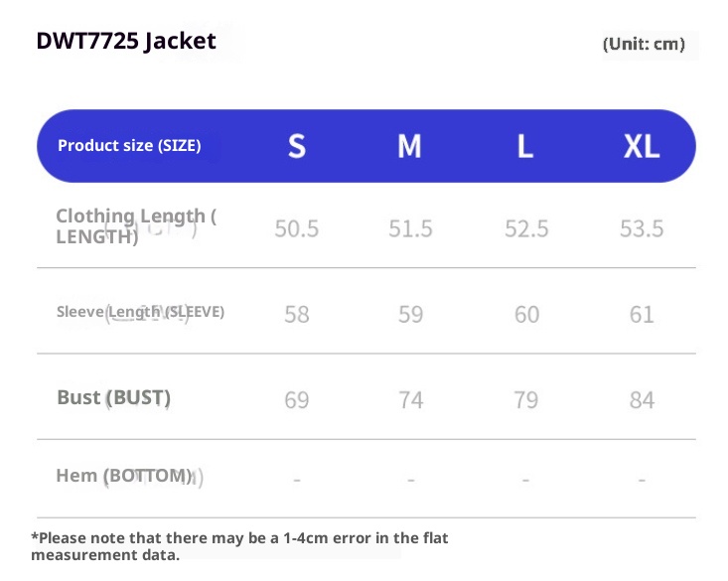
Task: Select the S size column header
Action: 296,147
